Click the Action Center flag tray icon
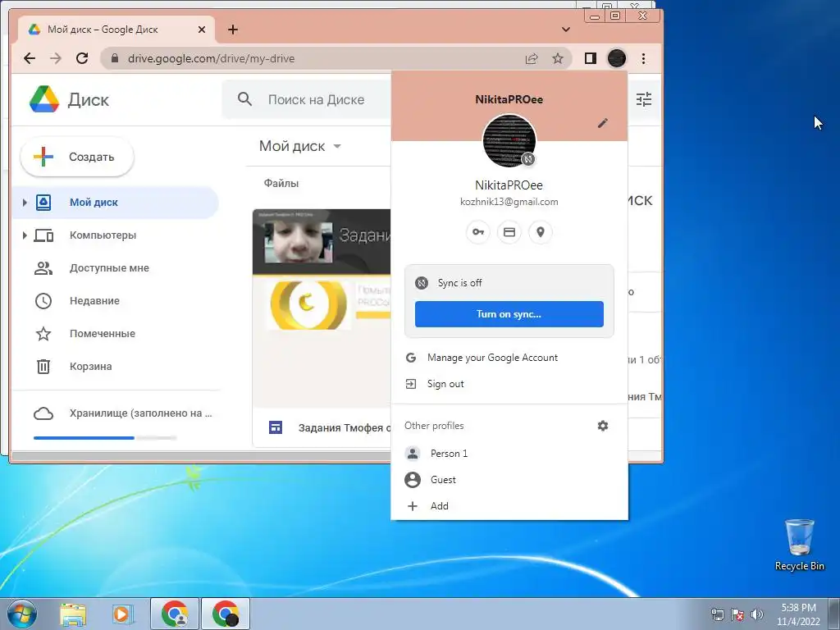840x630 pixels. (x=737, y=614)
